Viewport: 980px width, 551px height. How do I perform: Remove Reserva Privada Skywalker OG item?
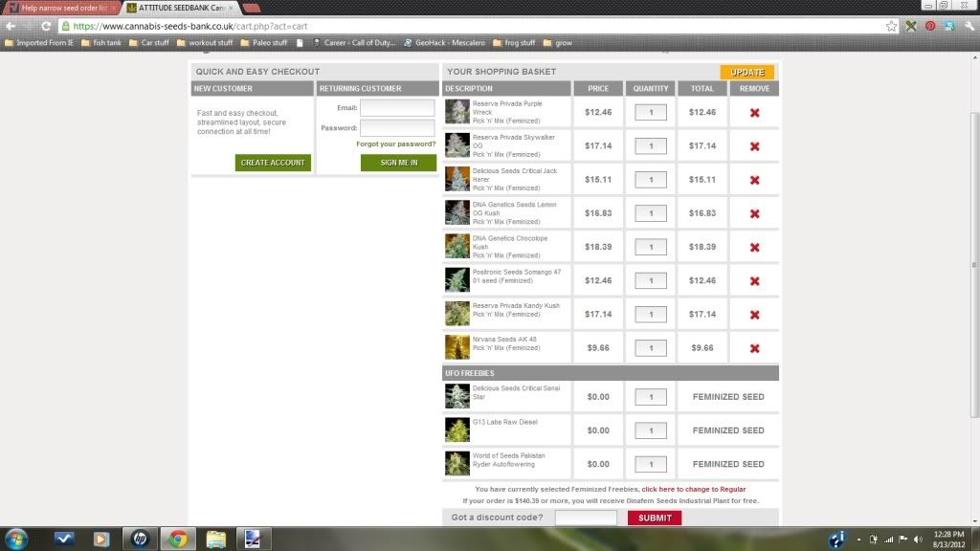click(754, 146)
